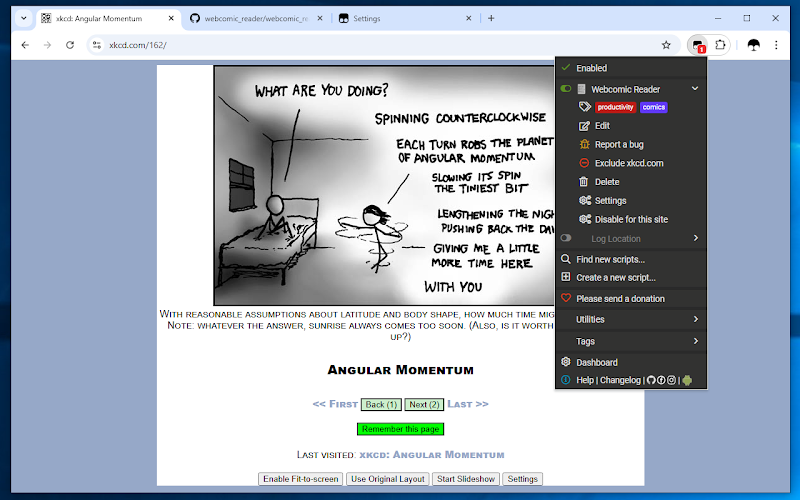Click the green Android icon in footer

pyautogui.click(x=687, y=380)
